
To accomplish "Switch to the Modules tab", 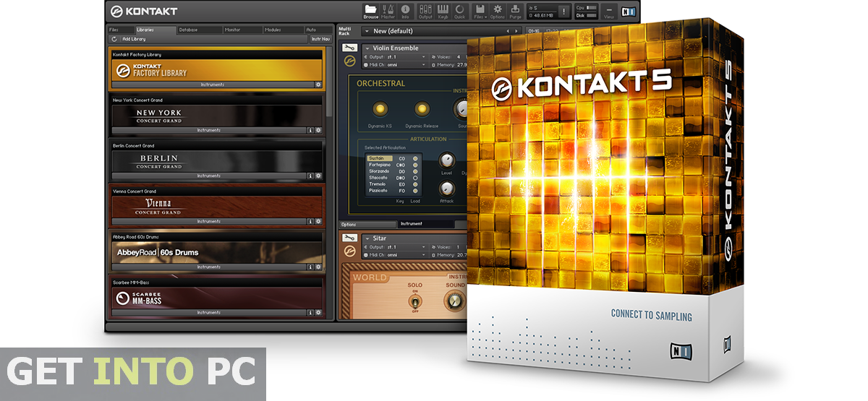I will (x=282, y=30).
